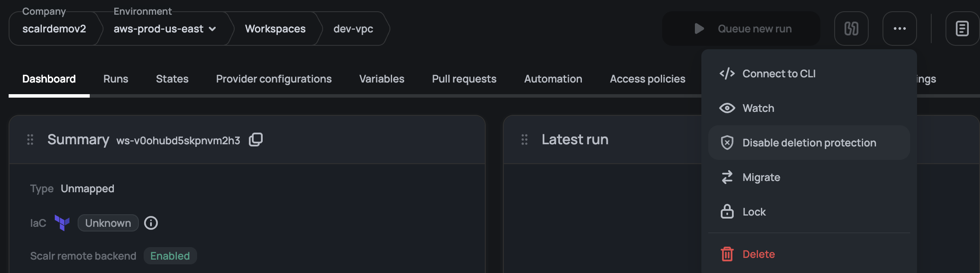Click the Terraform logo next to IaC
This screenshot has width=980, height=273.
[x=62, y=223]
